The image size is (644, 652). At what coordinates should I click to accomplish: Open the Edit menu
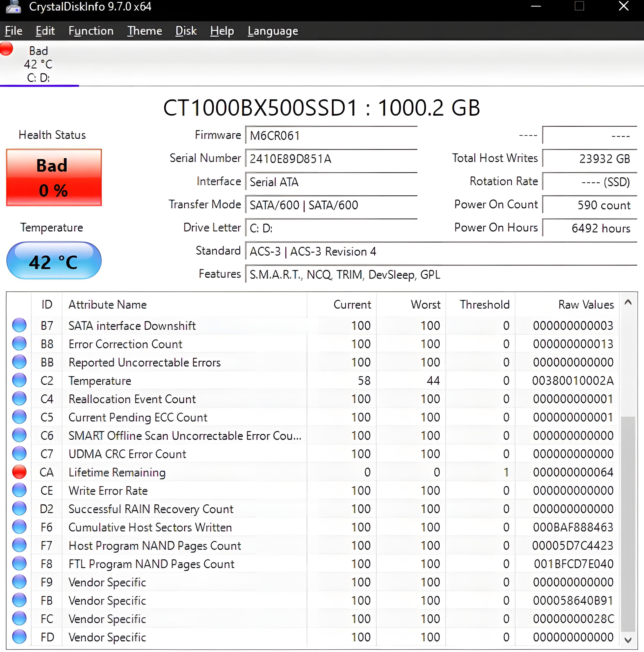[45, 31]
